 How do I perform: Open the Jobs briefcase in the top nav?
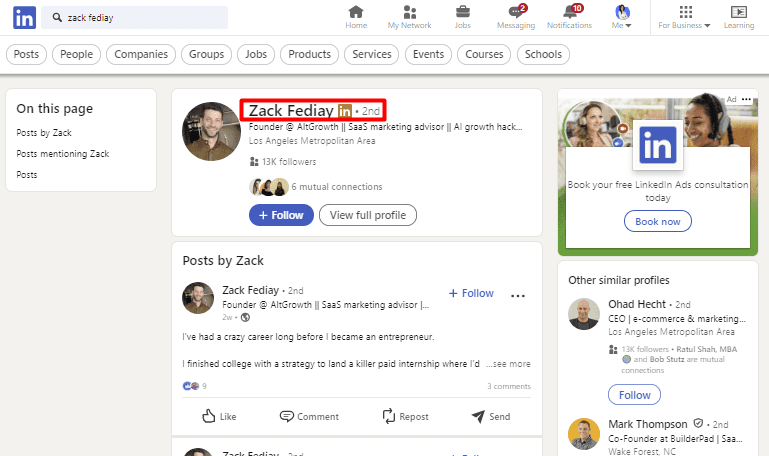pos(462,17)
